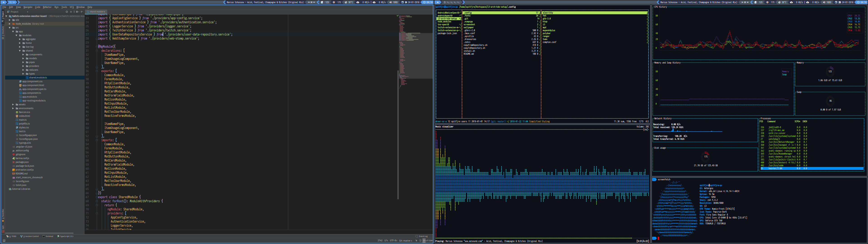868x244 pixels.
Task: Click the memory usage indicator bar
Action: tap(427, 241)
